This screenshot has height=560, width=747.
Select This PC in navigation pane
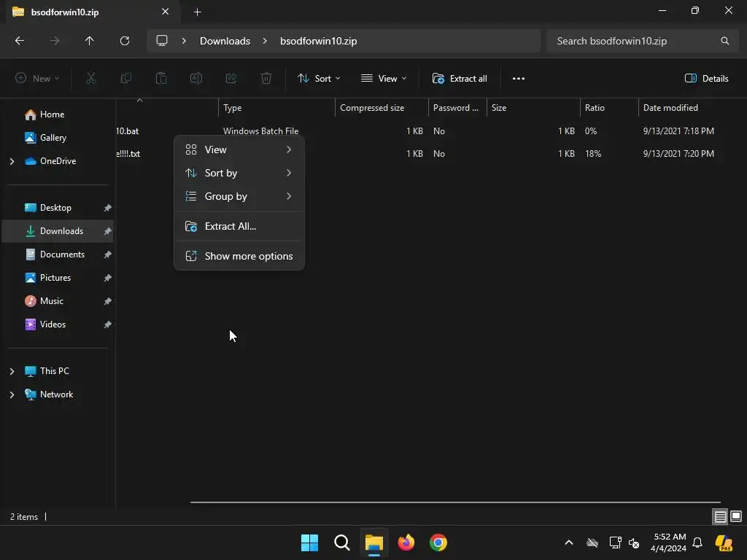coord(54,371)
